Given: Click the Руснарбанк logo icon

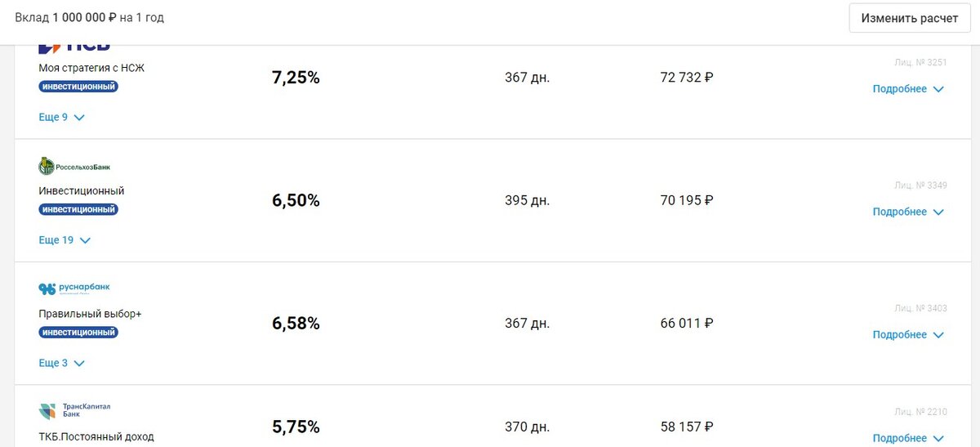Looking at the screenshot, I should pyautogui.click(x=74, y=288).
